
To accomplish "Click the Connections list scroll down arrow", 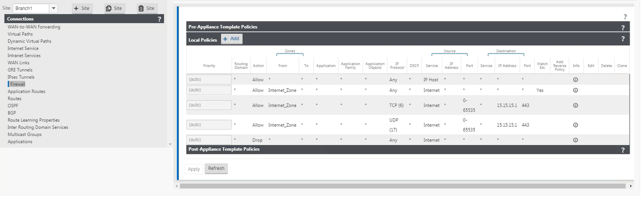I will point(170,144).
